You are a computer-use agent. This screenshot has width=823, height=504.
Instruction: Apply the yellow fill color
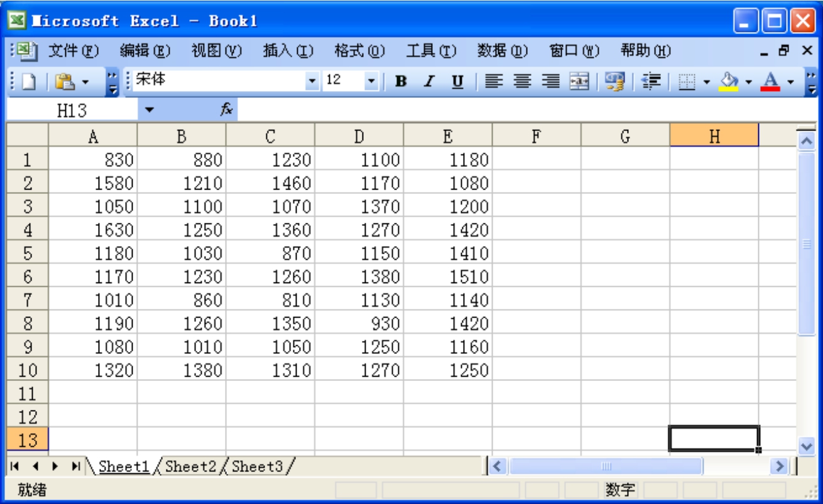[x=729, y=82]
